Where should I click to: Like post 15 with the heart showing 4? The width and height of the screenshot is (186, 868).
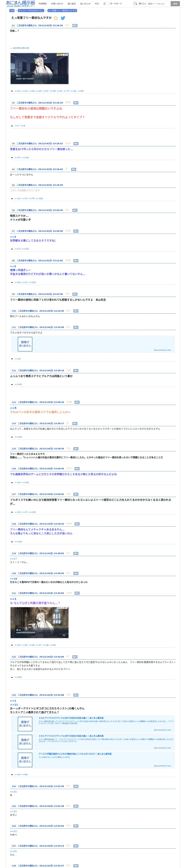click(68, 448)
